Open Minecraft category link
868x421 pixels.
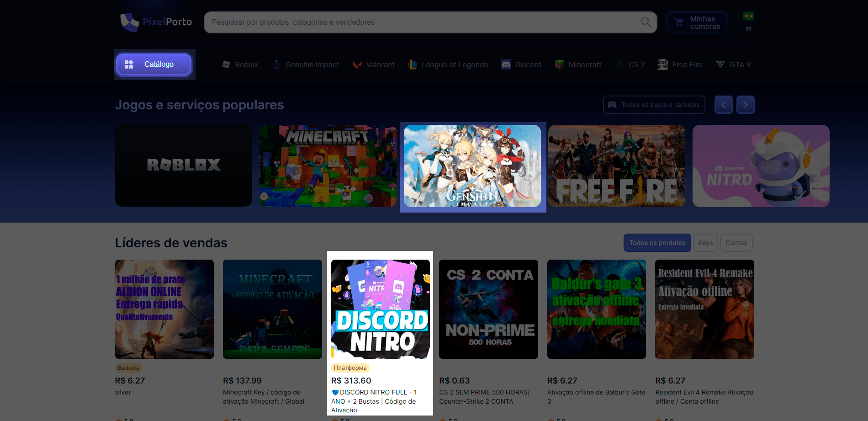point(578,65)
